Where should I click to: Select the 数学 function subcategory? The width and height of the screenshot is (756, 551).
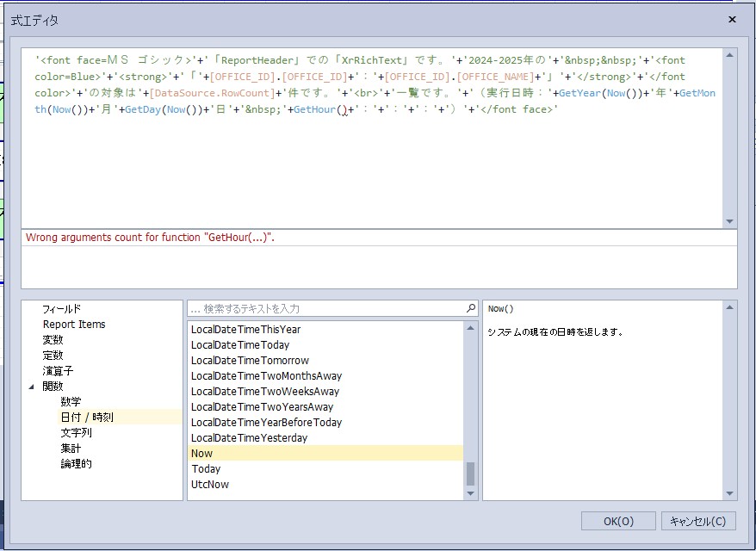[x=71, y=401]
